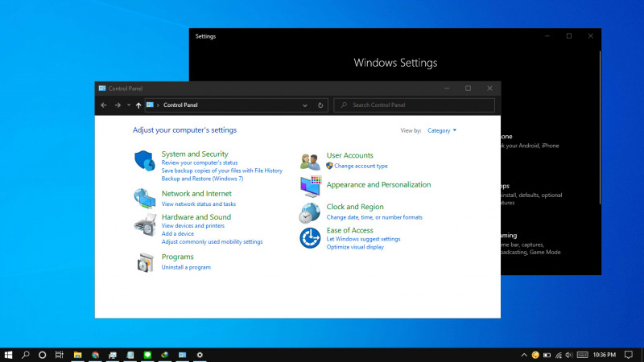Open the touch keyboard tray icon
This screenshot has height=362, width=644.
click(582, 355)
